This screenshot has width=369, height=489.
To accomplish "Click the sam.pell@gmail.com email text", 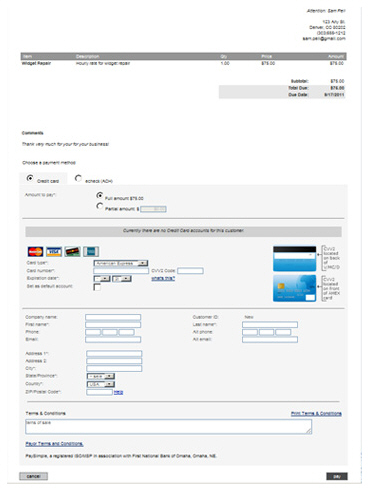I will click(324, 39).
